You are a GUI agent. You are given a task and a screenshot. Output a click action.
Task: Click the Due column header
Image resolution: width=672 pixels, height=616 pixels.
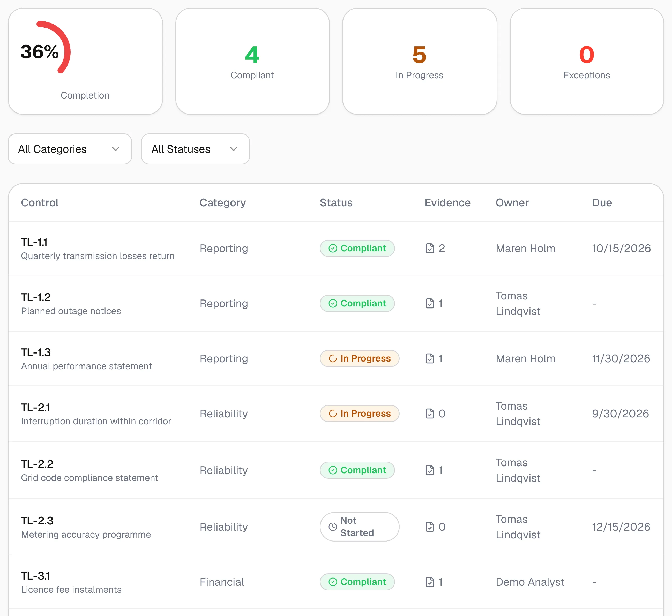pos(602,203)
